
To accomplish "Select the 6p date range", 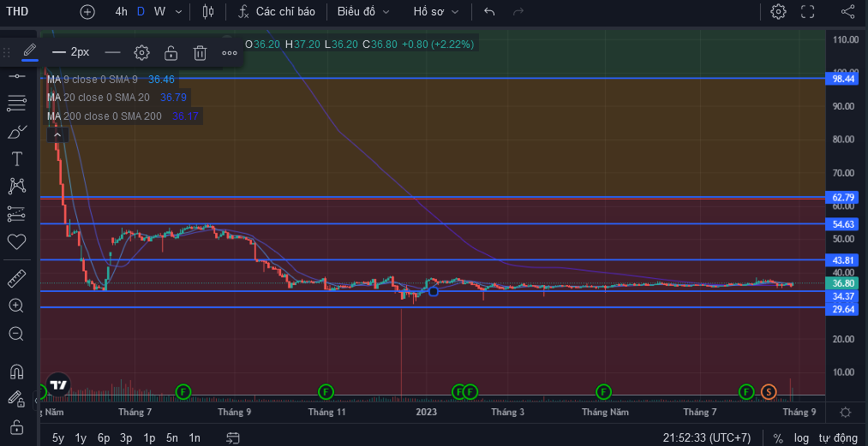I will 104,438.
